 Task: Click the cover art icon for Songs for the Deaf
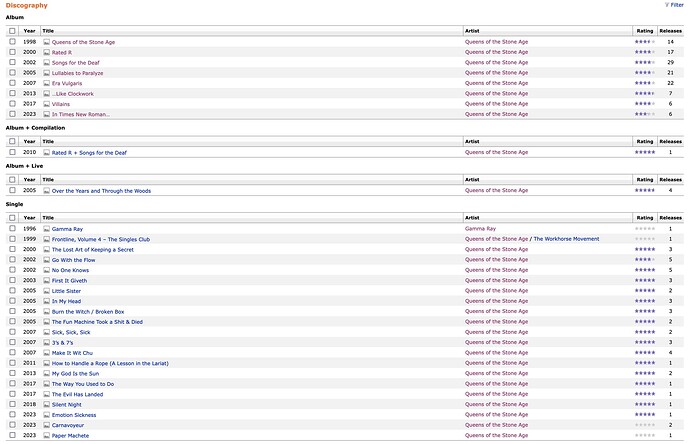47,62
